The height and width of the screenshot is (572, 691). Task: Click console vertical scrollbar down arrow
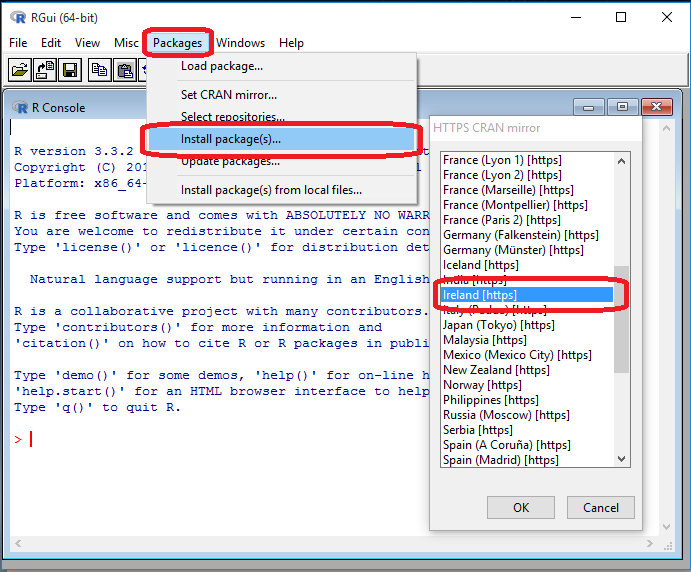[666, 527]
